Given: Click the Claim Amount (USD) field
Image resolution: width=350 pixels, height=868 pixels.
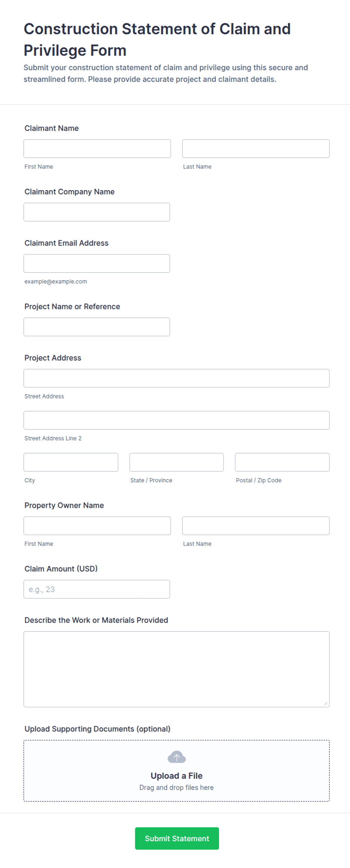Looking at the screenshot, I should click(x=97, y=589).
